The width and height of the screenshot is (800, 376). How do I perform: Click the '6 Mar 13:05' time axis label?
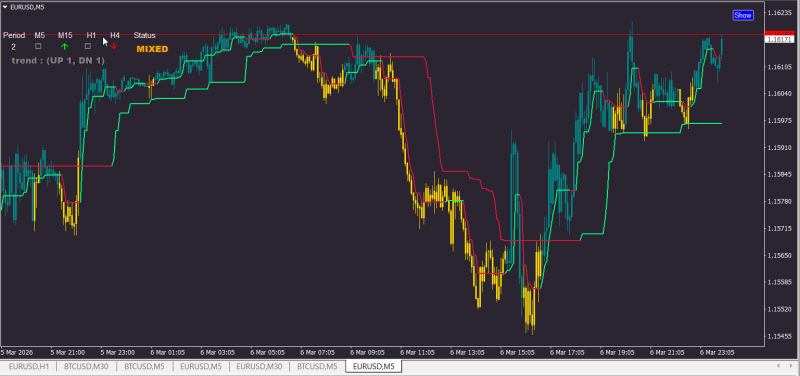click(467, 353)
